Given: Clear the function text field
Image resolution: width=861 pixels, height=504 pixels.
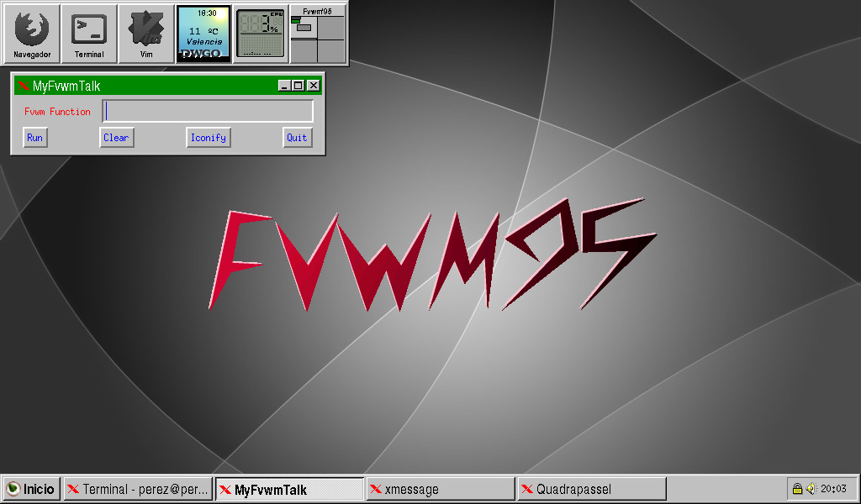Looking at the screenshot, I should click(x=116, y=138).
